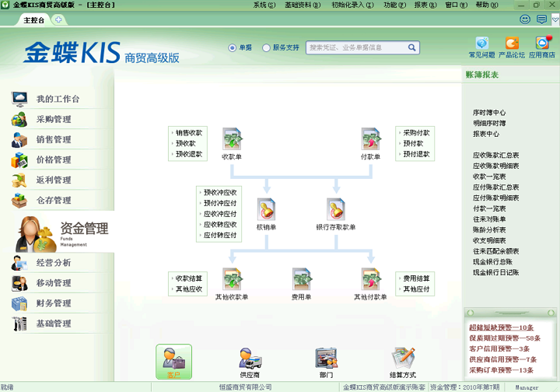This screenshot has width=560, height=392.
Task: Open the 费用单 expense voucher icon
Action: [301, 279]
